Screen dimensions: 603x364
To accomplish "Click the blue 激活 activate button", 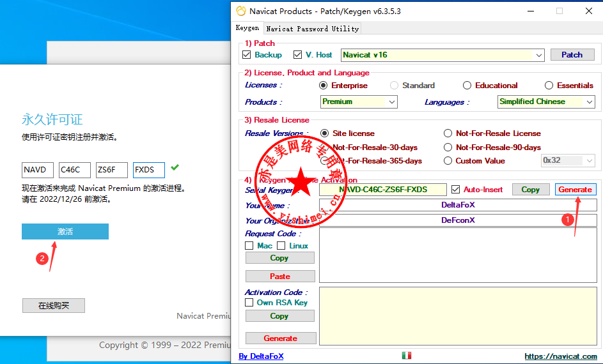I will (x=65, y=232).
